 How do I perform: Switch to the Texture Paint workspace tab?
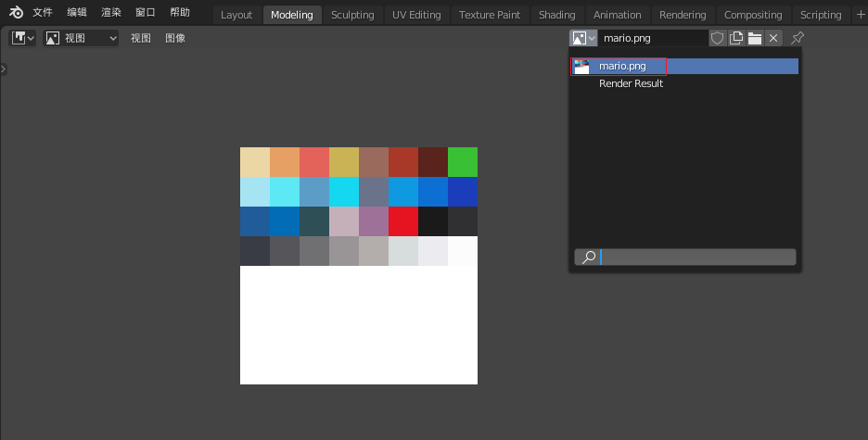click(490, 15)
